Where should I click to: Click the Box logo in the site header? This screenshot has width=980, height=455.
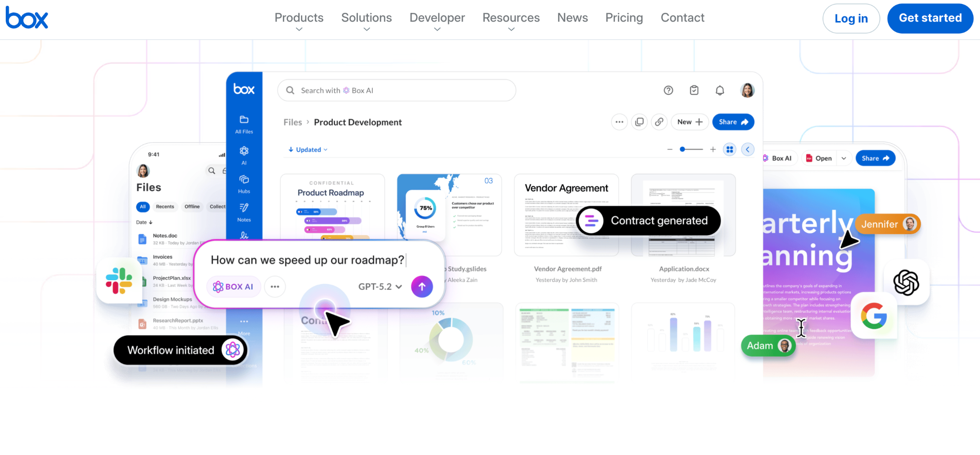tap(27, 18)
